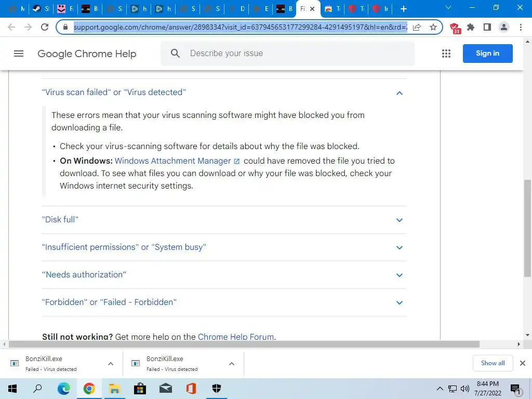Switch to tab labeled E

pyautogui.click(x=261, y=9)
